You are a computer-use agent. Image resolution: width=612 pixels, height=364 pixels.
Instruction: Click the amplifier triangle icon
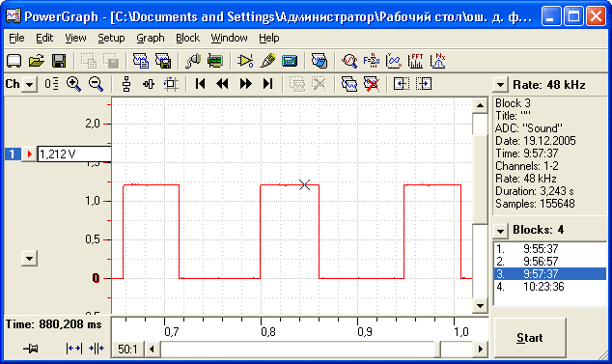click(x=245, y=61)
